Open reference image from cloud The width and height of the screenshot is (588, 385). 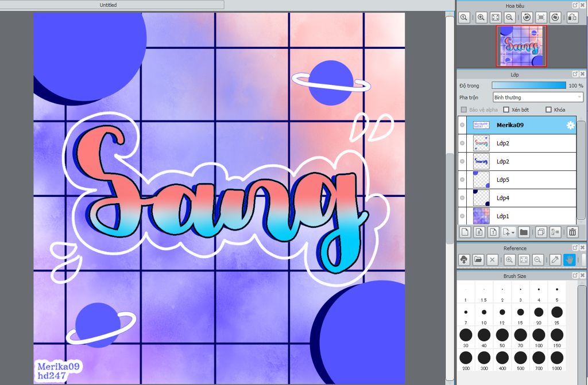click(464, 260)
